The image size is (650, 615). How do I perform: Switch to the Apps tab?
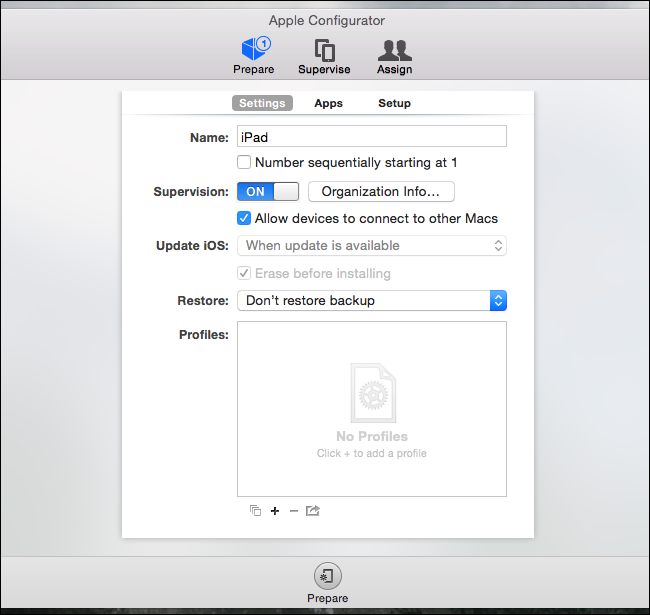point(328,103)
